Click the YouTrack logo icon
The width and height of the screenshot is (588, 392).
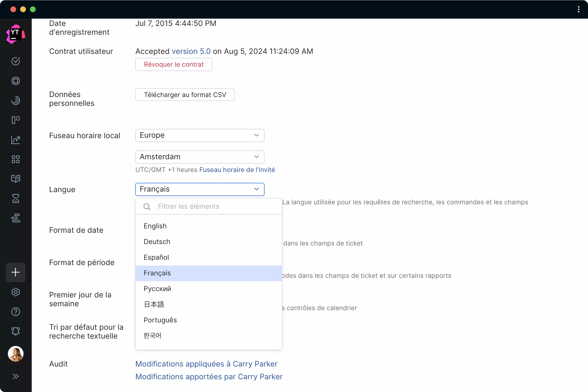15,34
